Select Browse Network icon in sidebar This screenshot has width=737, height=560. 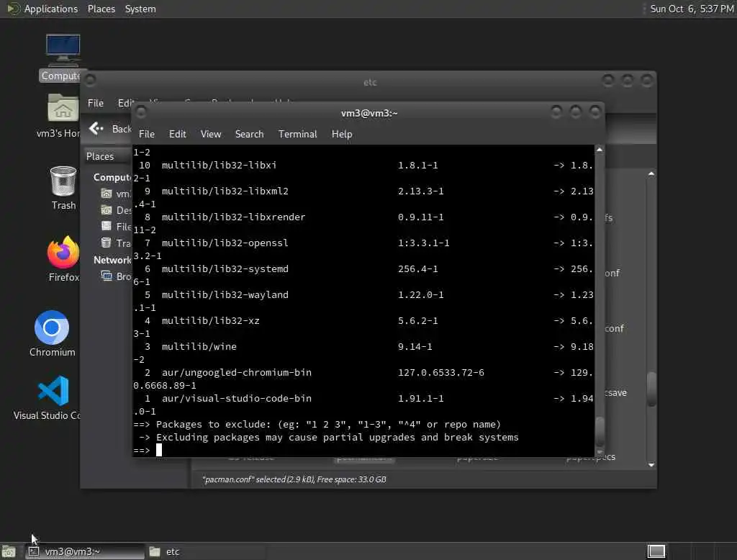[107, 276]
